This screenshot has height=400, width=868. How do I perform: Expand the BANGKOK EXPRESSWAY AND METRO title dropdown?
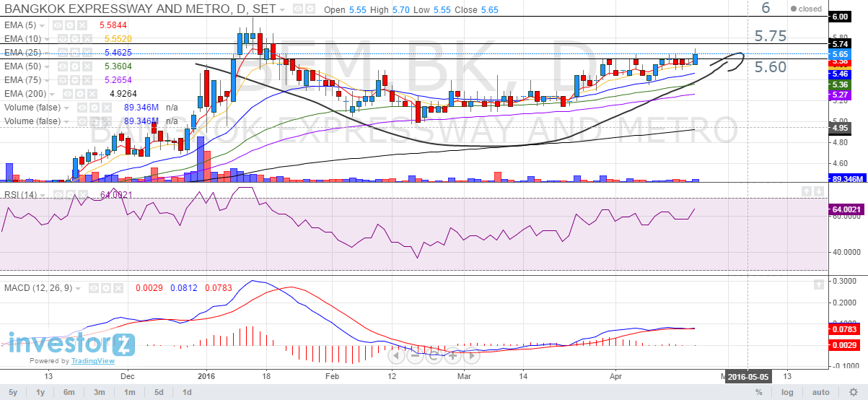coord(282,10)
